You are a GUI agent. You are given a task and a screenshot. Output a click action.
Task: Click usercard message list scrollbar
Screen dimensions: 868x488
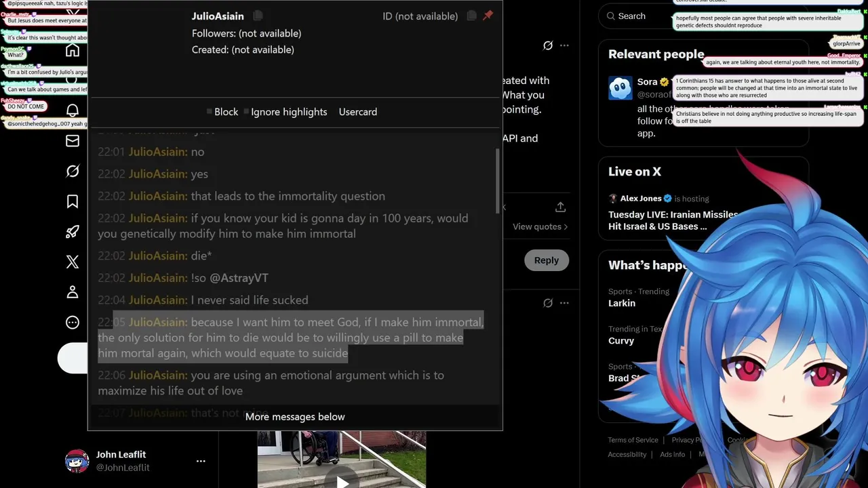click(x=498, y=180)
